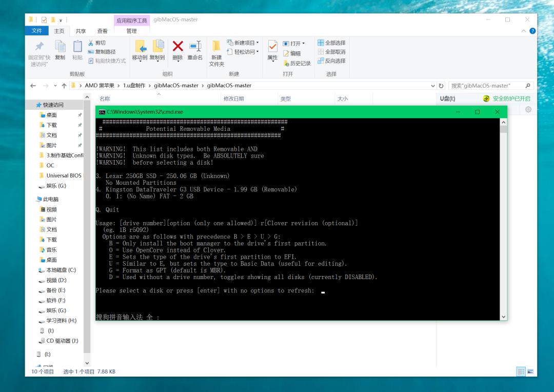This screenshot has height=392, width=554.
Task: Click Select all (全部选择)
Action: (331, 43)
